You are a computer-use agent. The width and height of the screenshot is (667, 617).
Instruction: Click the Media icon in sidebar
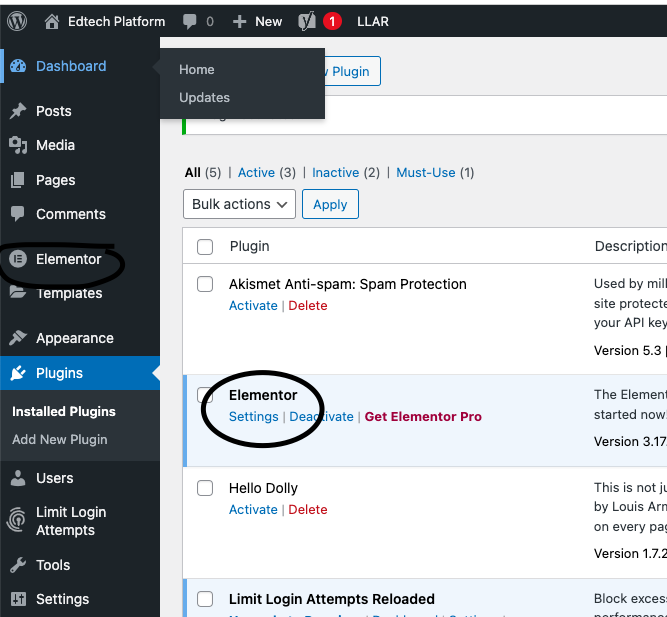tap(18, 145)
